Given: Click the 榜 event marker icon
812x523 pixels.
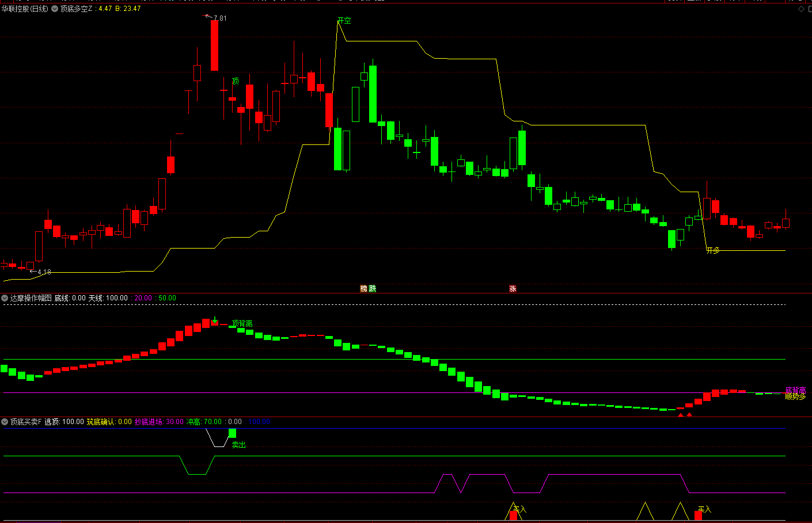Looking at the screenshot, I should click(364, 288).
